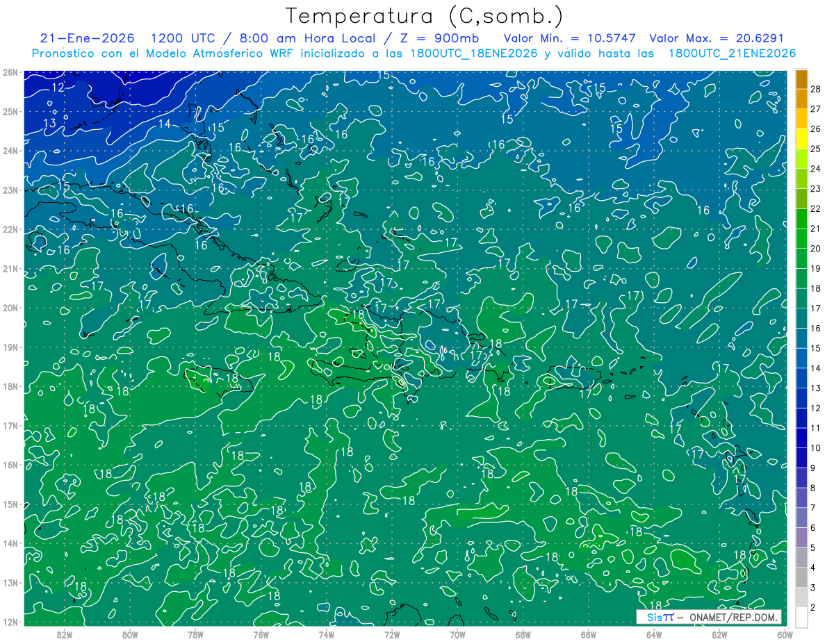Viewport: 834px width, 644px height.
Task: Click the "21N" latitude axis label
Action: click(x=10, y=269)
